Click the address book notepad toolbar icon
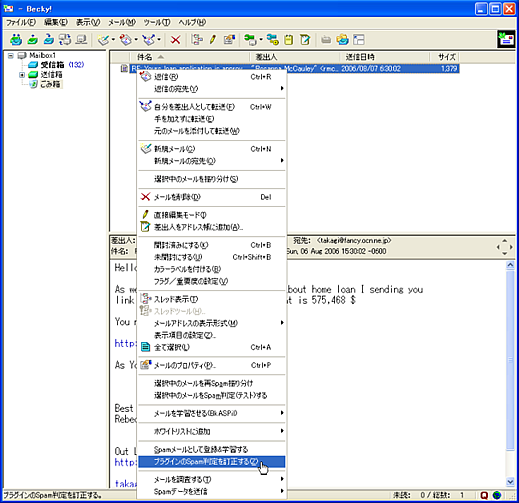The height and width of the screenshot is (503, 519). pyautogui.click(x=305, y=40)
